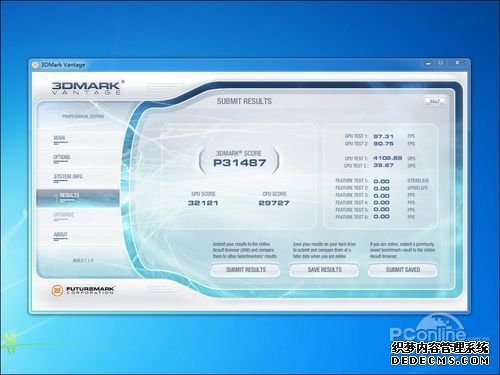Click the Submit Saved button

(x=403, y=270)
